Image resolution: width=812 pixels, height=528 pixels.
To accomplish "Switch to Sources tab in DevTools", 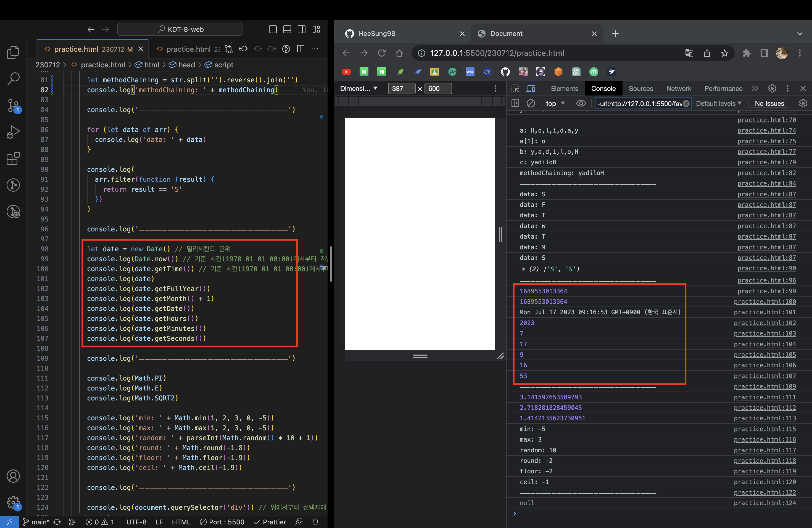I will [x=640, y=88].
